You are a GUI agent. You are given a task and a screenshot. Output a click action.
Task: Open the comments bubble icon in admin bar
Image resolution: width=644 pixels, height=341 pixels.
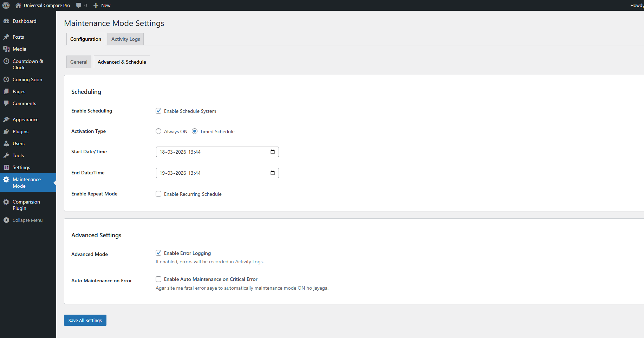[x=79, y=5]
